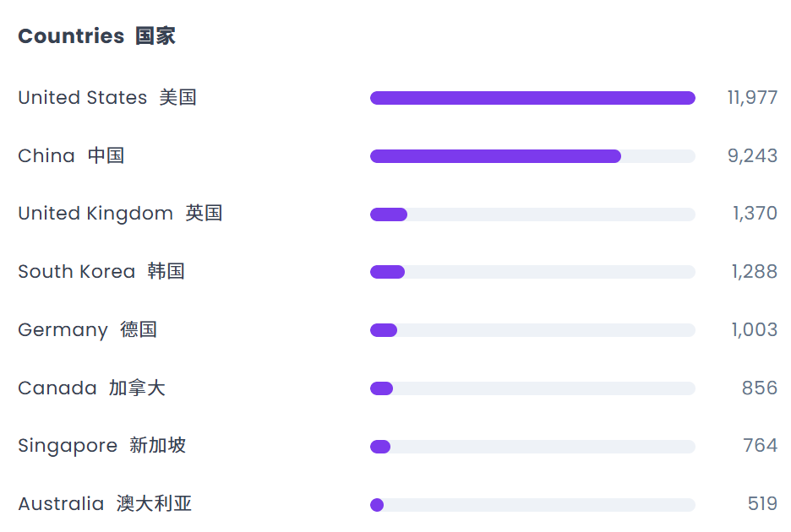Click the 11,977 count value

pos(752,97)
